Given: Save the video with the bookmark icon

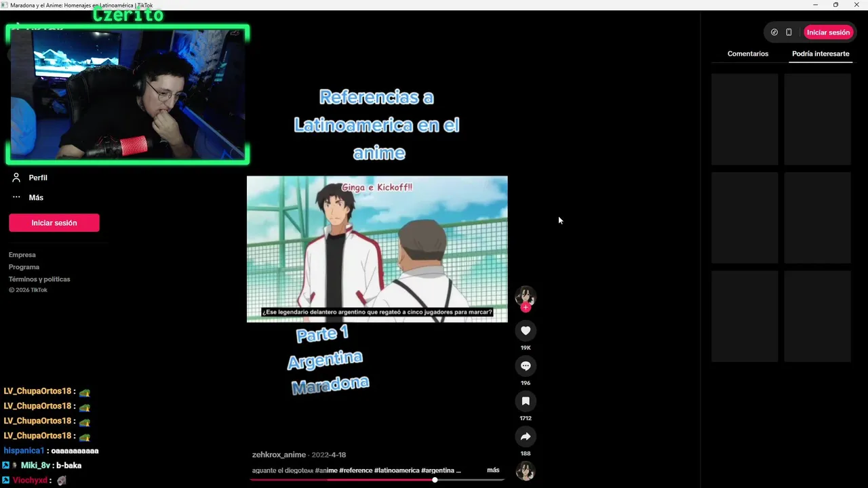Looking at the screenshot, I should tap(526, 401).
